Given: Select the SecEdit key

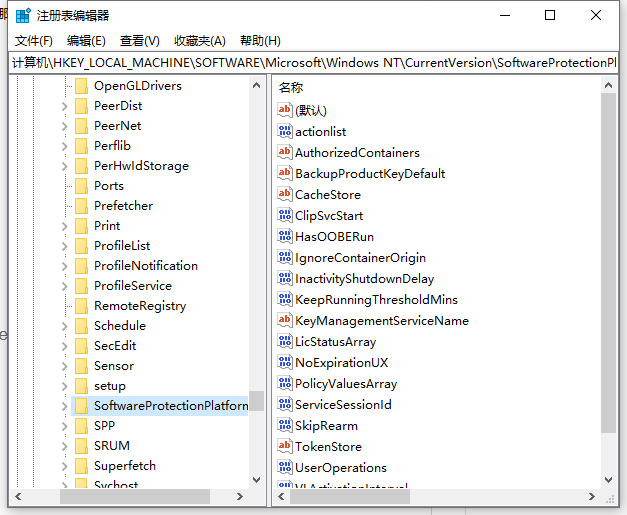Looking at the screenshot, I should (x=115, y=345).
